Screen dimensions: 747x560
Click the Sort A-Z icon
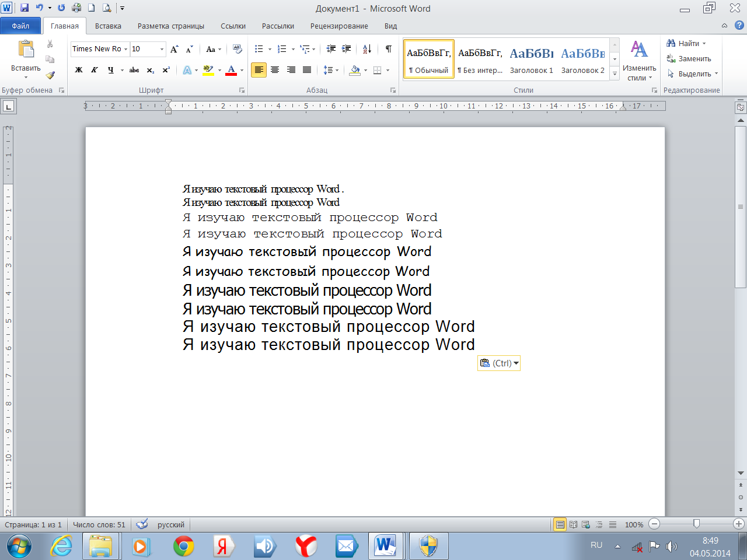(x=367, y=49)
